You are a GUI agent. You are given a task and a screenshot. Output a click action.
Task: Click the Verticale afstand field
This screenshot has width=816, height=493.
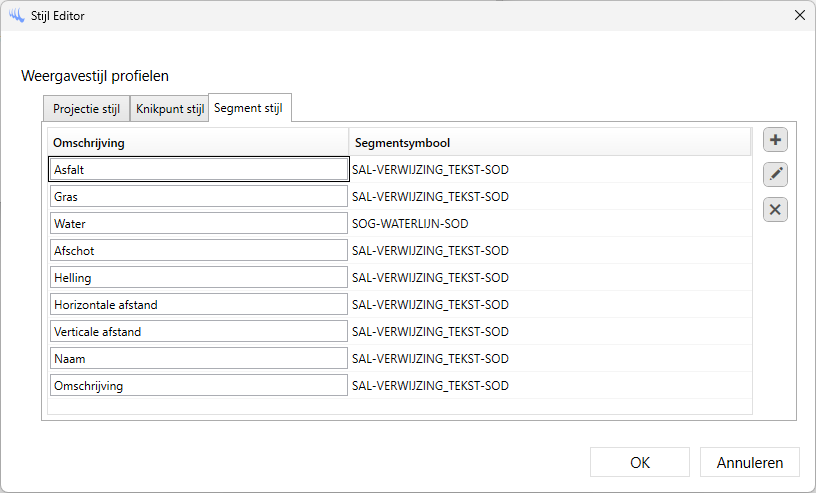coord(198,332)
